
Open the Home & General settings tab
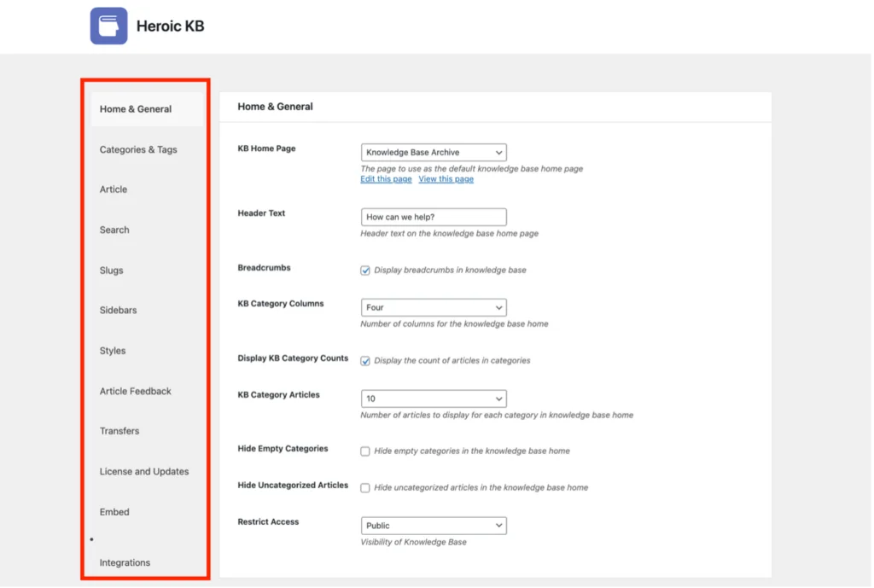pyautogui.click(x=147, y=109)
